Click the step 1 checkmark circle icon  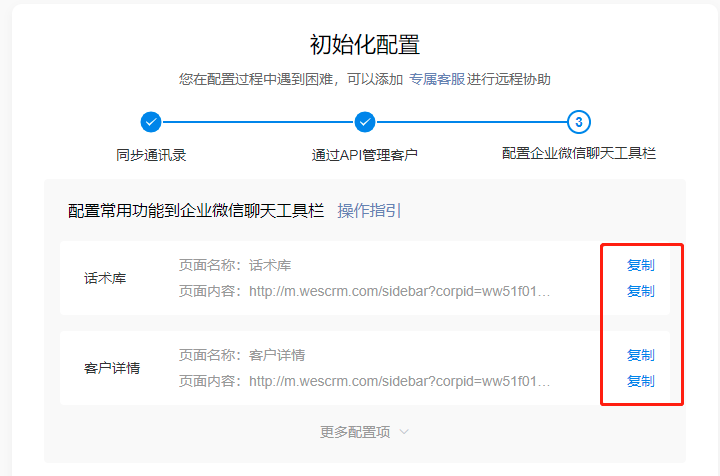[x=151, y=122]
